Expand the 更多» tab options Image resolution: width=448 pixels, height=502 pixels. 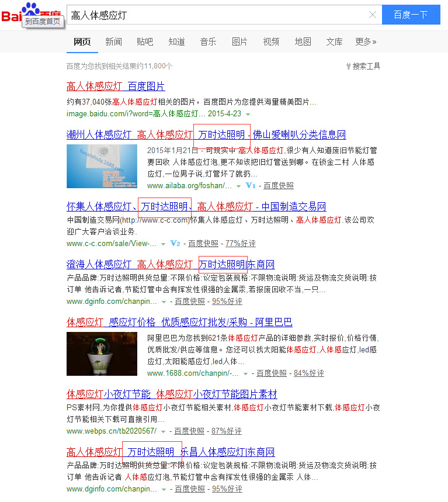point(366,42)
